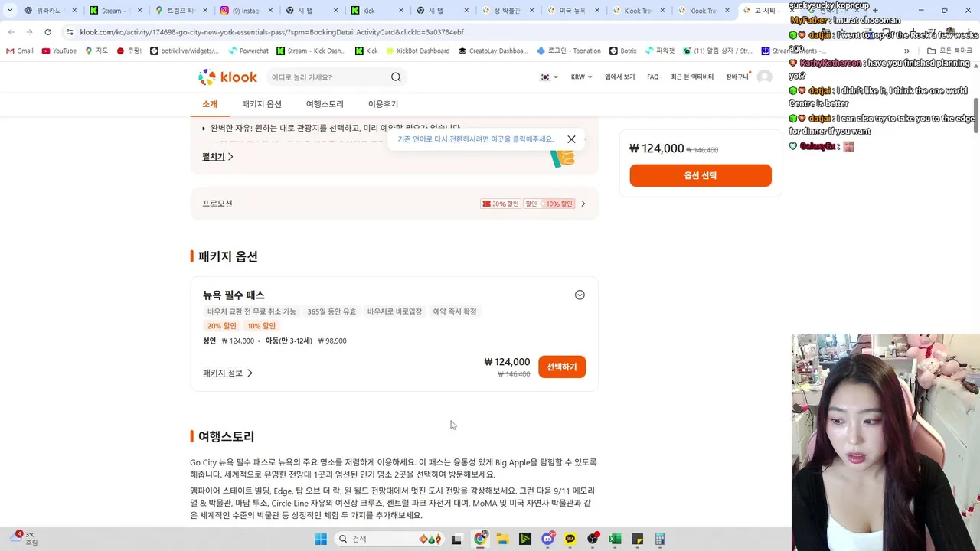Click the Klook logo
This screenshot has width=980, height=551.
(227, 77)
